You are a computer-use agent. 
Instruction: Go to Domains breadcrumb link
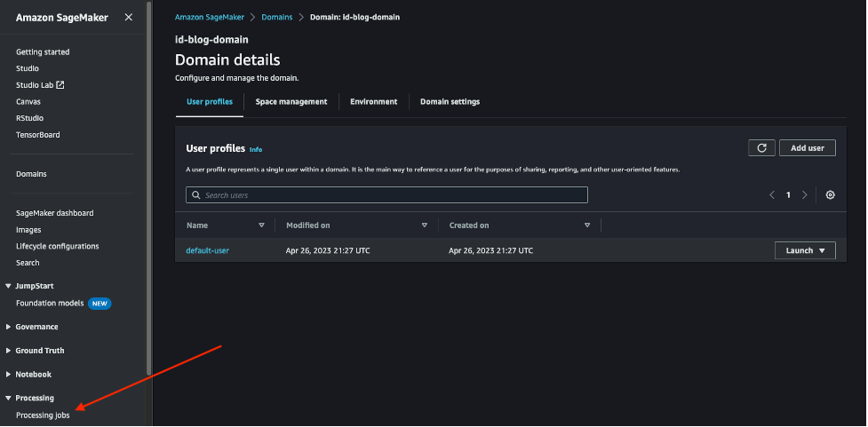click(x=277, y=17)
